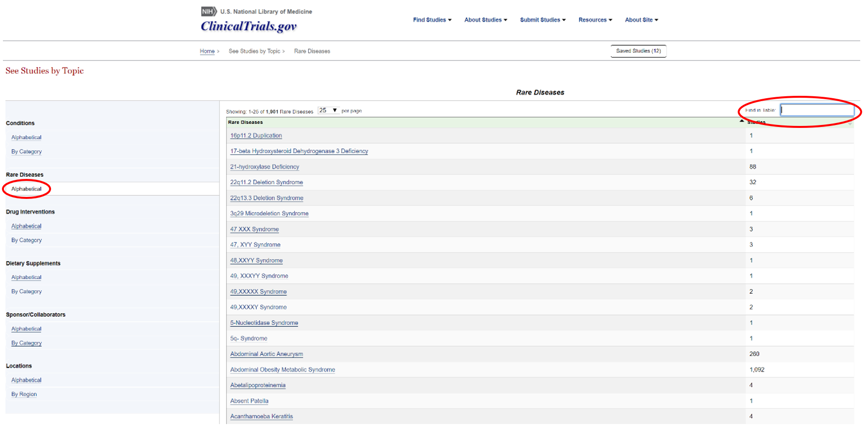Open the About Studies menu
This screenshot has width=868, height=426.
486,20
